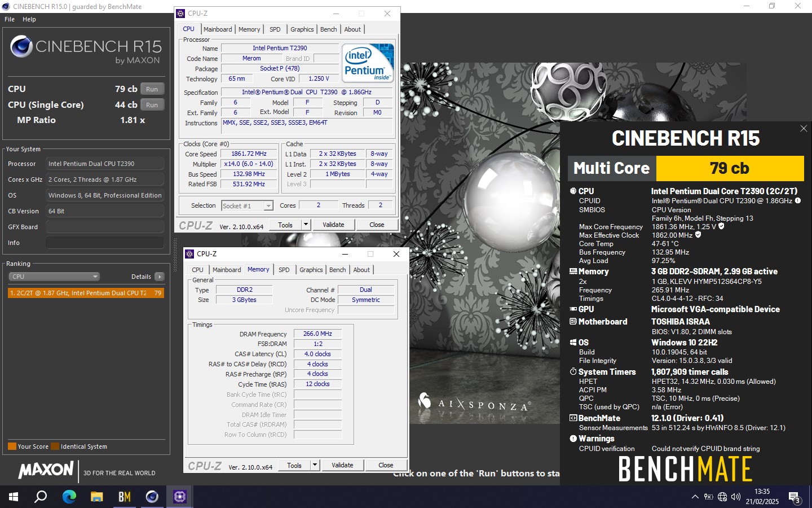Open File Explorer from taskbar

[96, 497]
